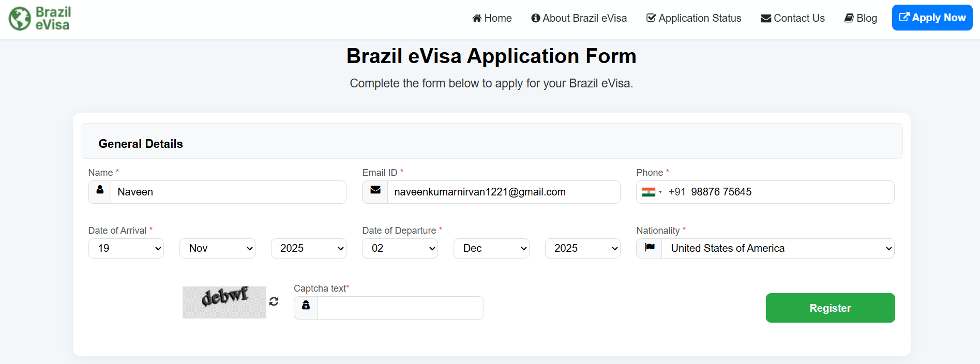Expand the arrival month dropdown showing Nov

[217, 248]
